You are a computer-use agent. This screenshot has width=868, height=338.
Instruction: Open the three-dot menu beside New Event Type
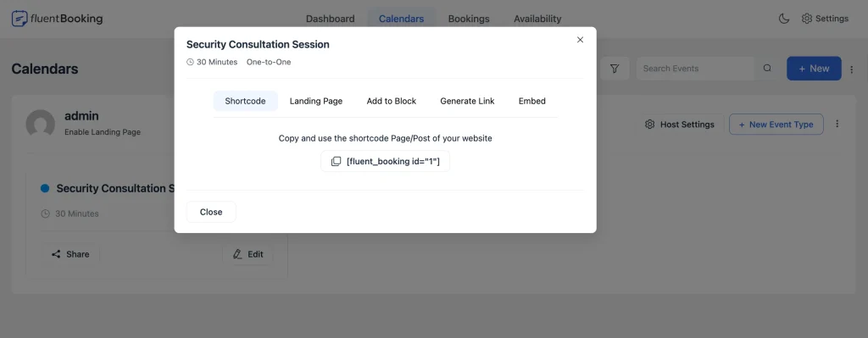(x=837, y=124)
